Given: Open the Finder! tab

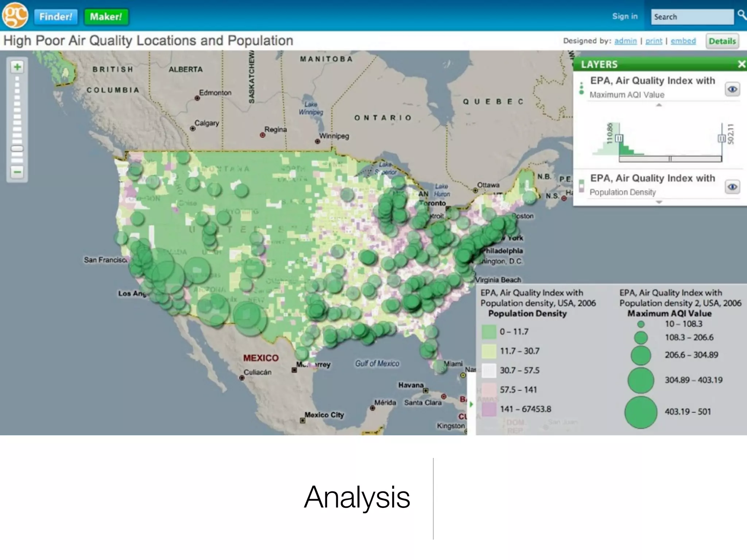Looking at the screenshot, I should point(56,17).
